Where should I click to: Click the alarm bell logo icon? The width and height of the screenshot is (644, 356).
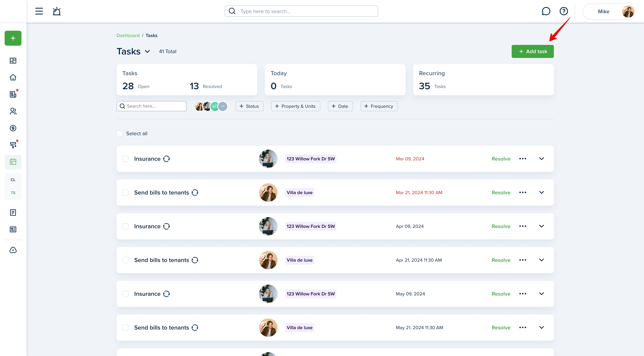click(57, 11)
